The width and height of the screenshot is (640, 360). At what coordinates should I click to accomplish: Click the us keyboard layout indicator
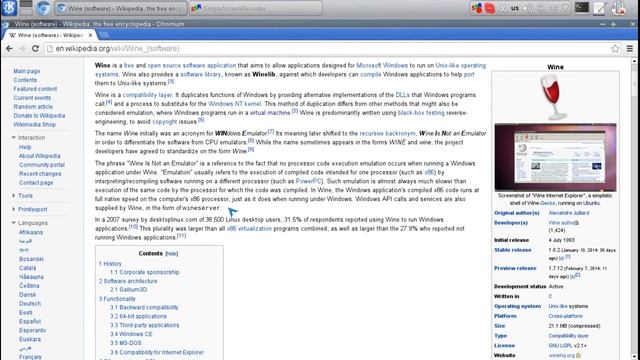[515, 8]
